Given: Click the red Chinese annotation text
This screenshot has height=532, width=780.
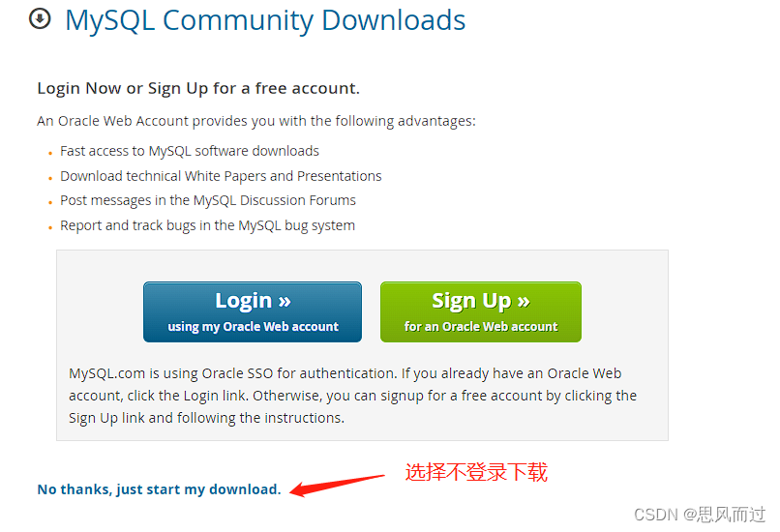Looking at the screenshot, I should point(476,472).
